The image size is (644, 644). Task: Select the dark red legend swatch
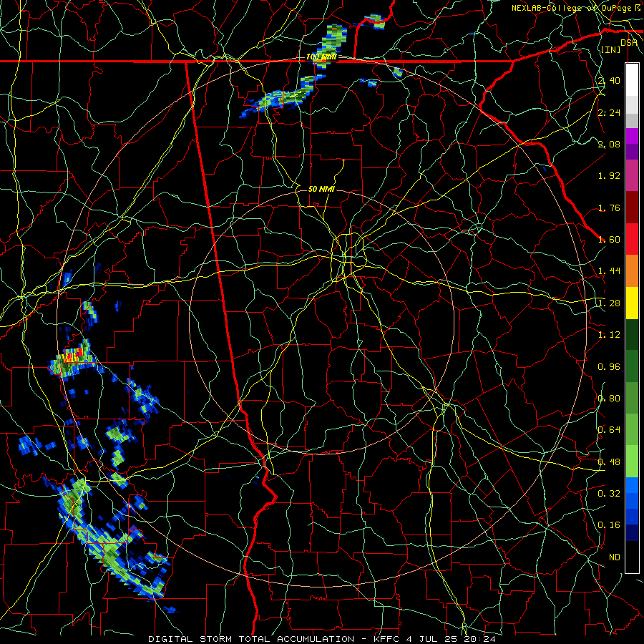tap(632, 208)
